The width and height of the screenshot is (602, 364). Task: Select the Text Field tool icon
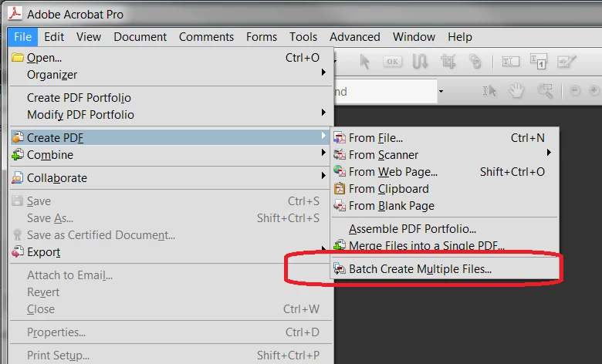[511, 62]
